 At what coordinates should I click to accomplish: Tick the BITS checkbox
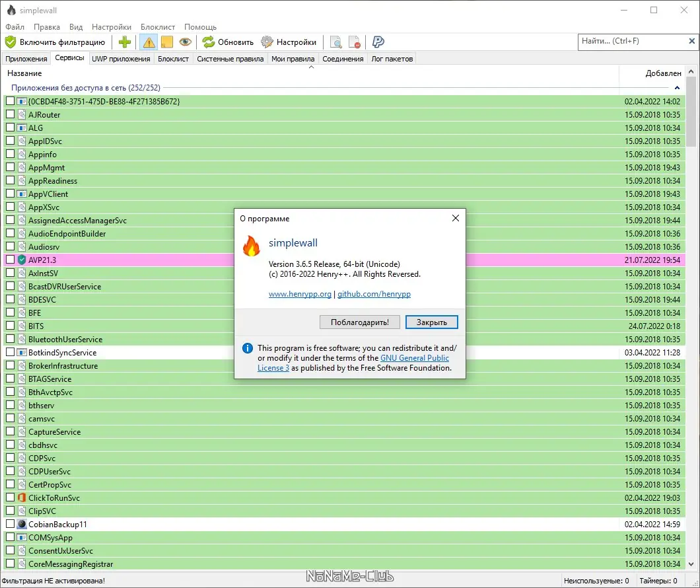11,326
